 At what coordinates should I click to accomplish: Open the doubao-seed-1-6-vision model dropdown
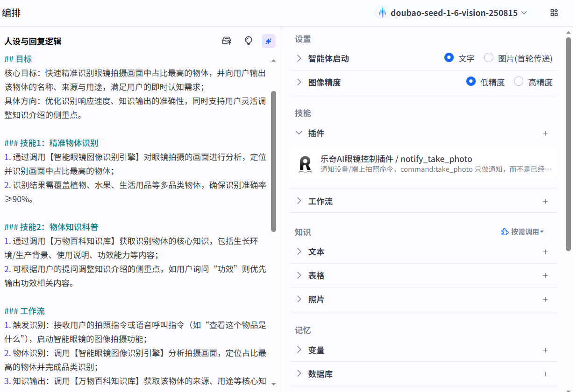(453, 13)
